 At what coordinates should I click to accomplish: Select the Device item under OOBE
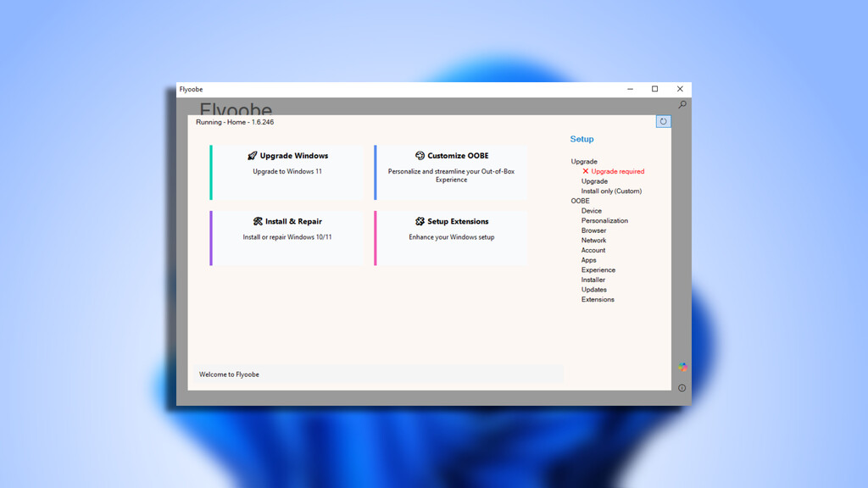coord(592,211)
